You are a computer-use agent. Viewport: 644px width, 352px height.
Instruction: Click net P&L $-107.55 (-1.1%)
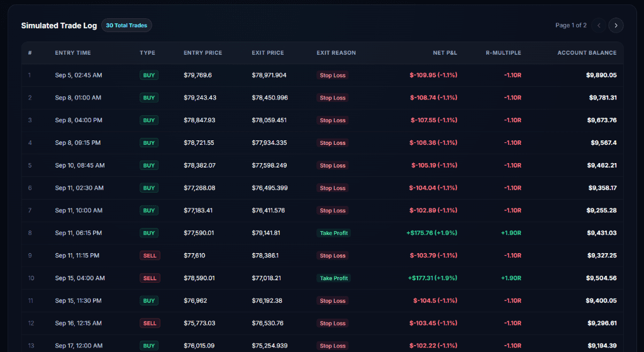pyautogui.click(x=434, y=120)
